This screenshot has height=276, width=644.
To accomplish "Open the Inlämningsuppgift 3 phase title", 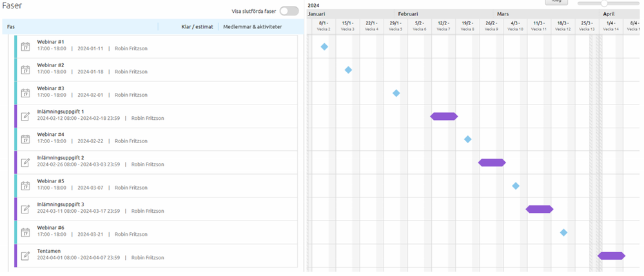I will pyautogui.click(x=61, y=204).
